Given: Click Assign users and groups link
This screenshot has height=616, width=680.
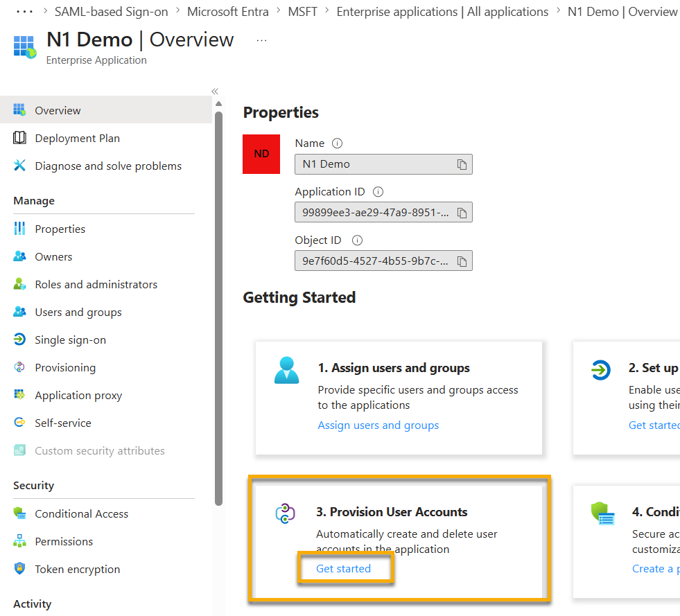Looking at the screenshot, I should (x=378, y=425).
